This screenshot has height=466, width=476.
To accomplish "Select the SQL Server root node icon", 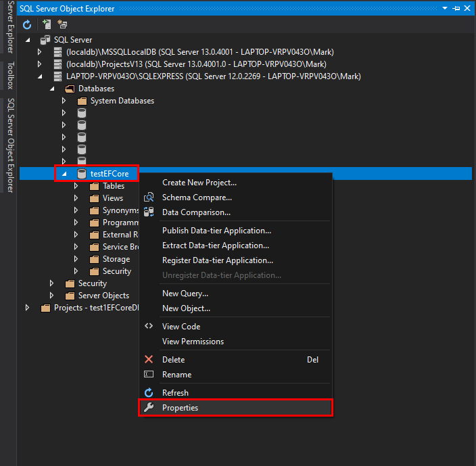I will click(45, 40).
